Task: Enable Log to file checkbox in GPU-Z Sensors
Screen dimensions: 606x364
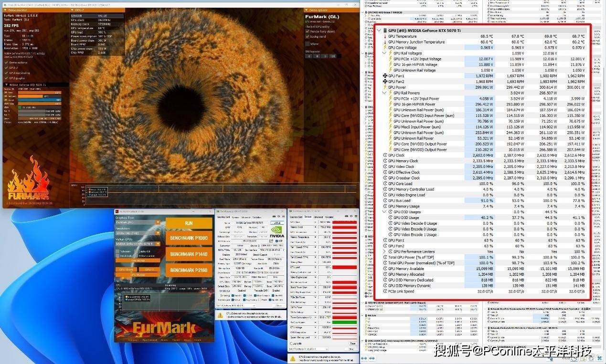Action: 291,343
